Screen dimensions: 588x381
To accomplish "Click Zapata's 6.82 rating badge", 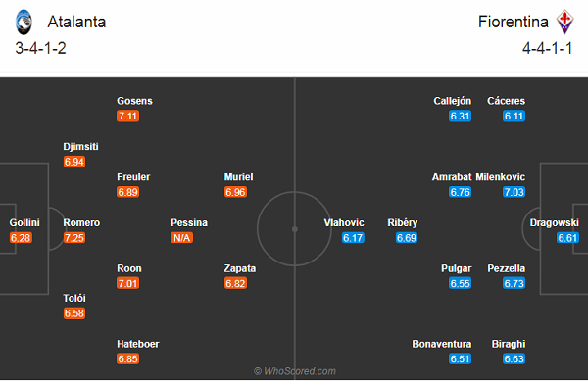I will pyautogui.click(x=235, y=283).
